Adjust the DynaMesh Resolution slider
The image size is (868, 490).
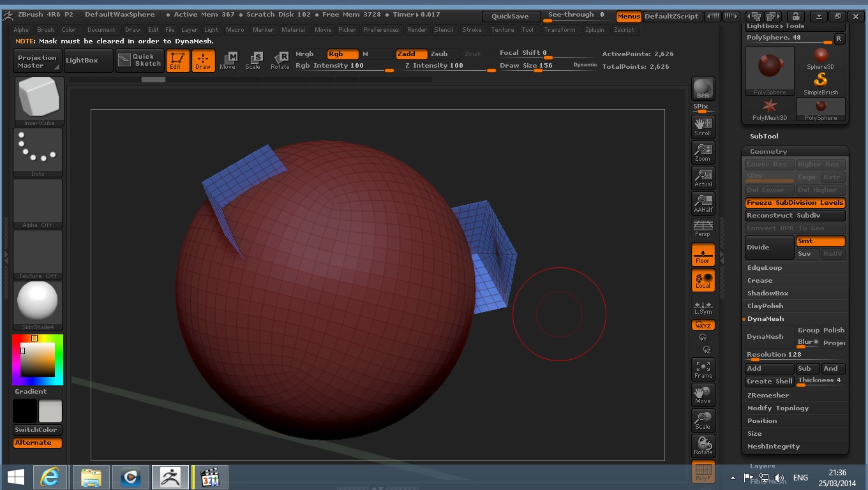point(795,355)
